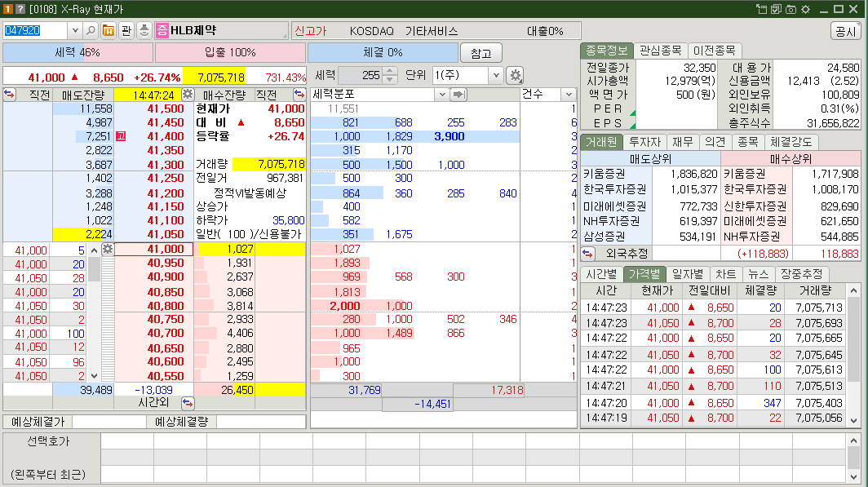Click the camera capture icon in title bar
This screenshot has height=487, width=868.
[x=791, y=9]
